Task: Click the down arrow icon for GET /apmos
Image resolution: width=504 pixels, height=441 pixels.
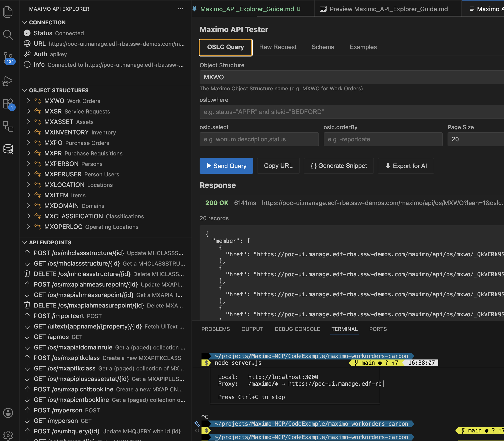Action: pyautogui.click(x=27, y=337)
